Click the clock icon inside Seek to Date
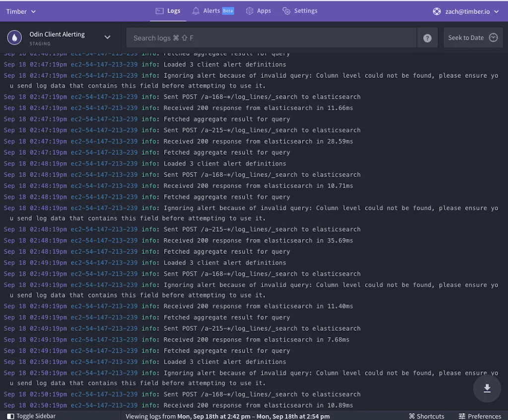 [493, 37]
